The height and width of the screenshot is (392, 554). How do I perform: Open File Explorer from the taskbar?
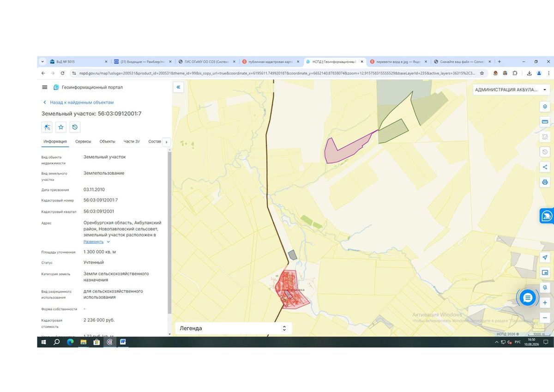pos(84,342)
